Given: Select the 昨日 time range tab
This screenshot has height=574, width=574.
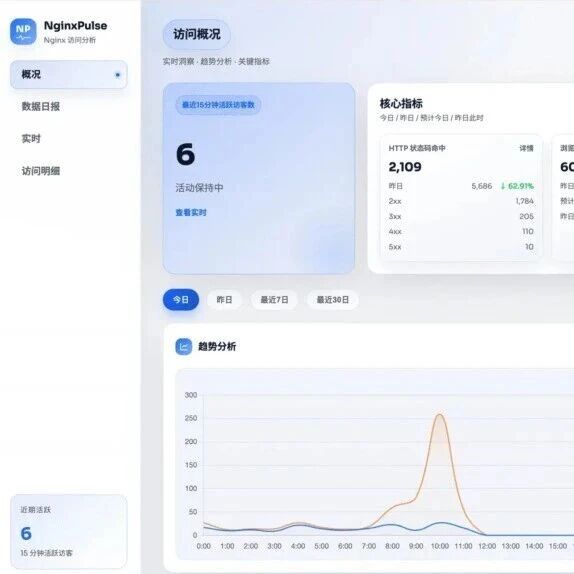Looking at the screenshot, I should tap(224, 300).
